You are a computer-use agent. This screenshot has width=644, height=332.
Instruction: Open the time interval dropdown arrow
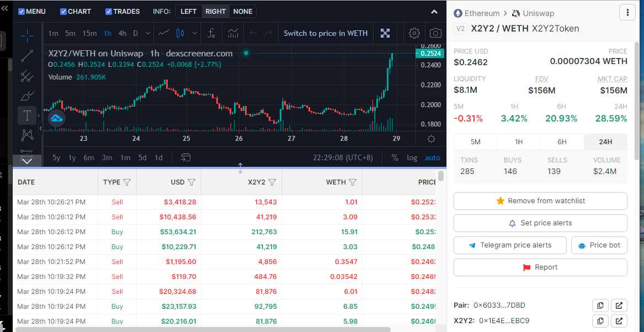[148, 33]
